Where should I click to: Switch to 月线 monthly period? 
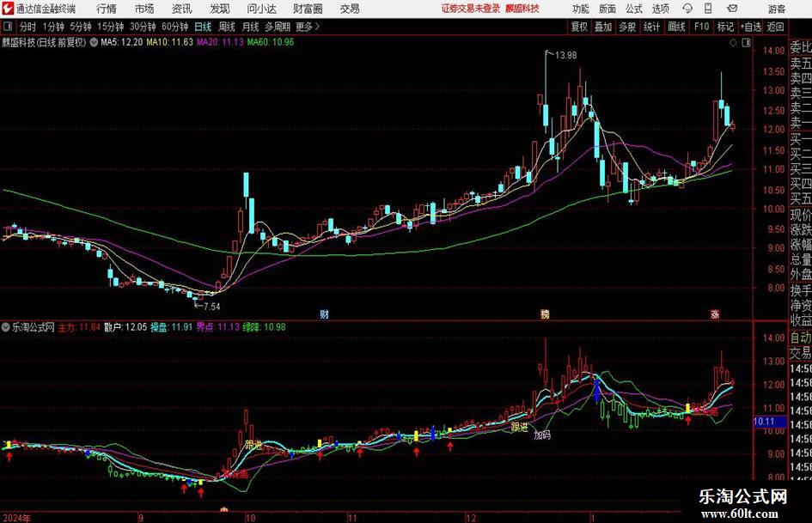pos(250,27)
